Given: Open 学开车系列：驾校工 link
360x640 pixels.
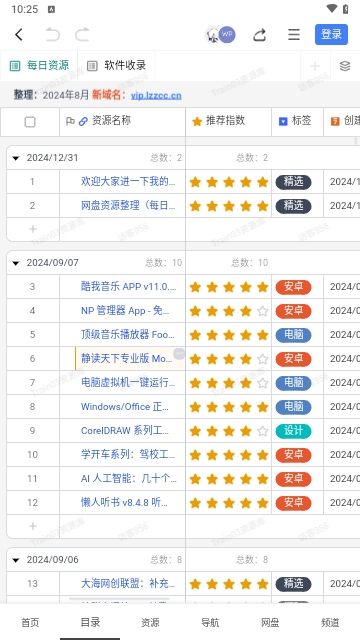Looking at the screenshot, I should click(129, 454).
